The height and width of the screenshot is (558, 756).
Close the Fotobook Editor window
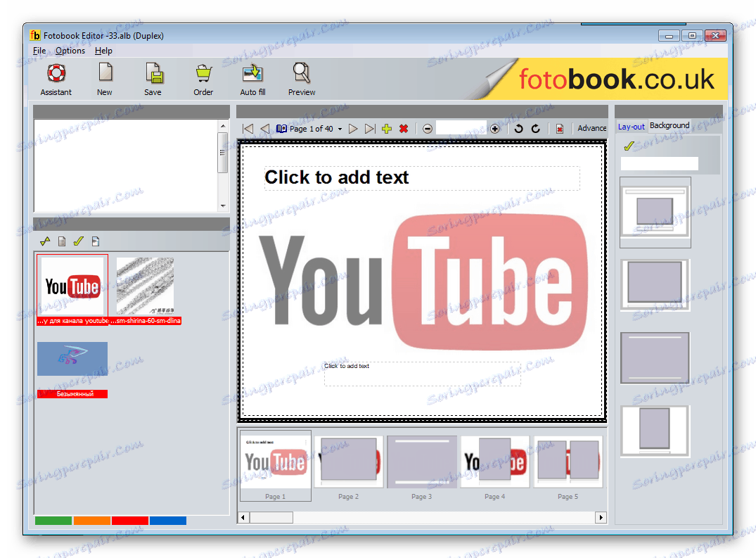point(716,36)
